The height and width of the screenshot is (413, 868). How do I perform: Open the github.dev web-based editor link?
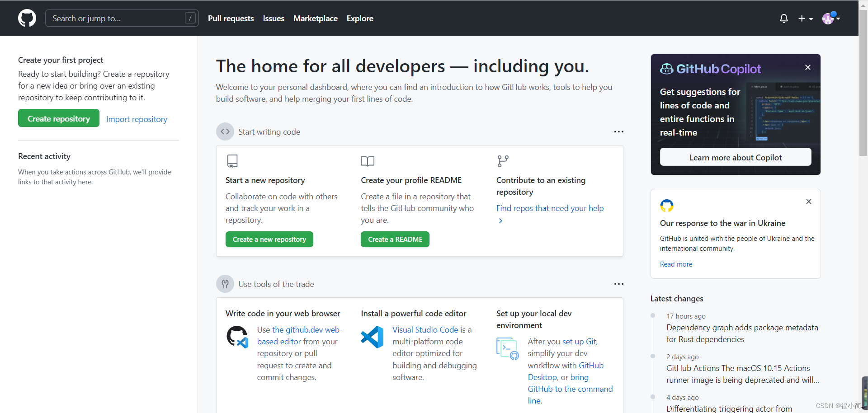tap(300, 336)
